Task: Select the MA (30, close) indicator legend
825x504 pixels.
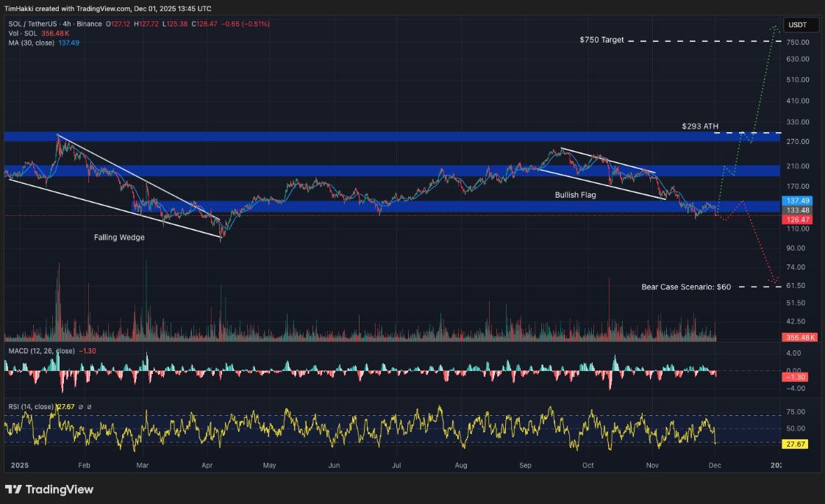Action: tap(29, 43)
